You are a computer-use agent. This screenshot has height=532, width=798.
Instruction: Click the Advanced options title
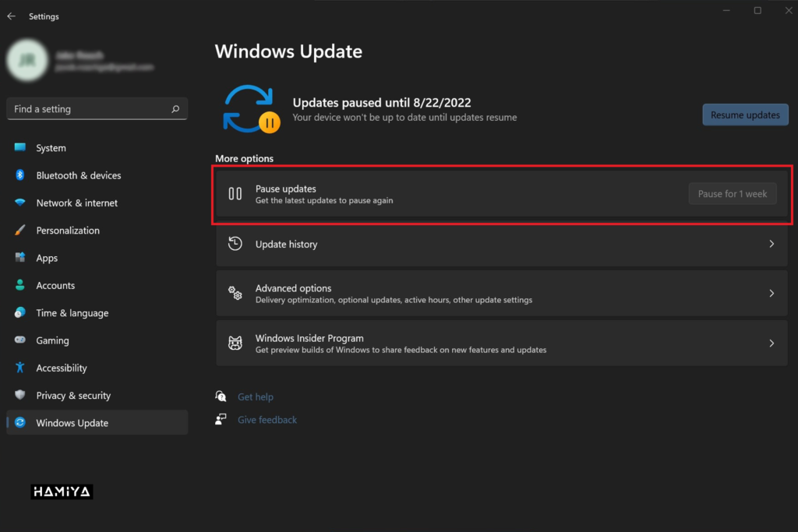(293, 288)
